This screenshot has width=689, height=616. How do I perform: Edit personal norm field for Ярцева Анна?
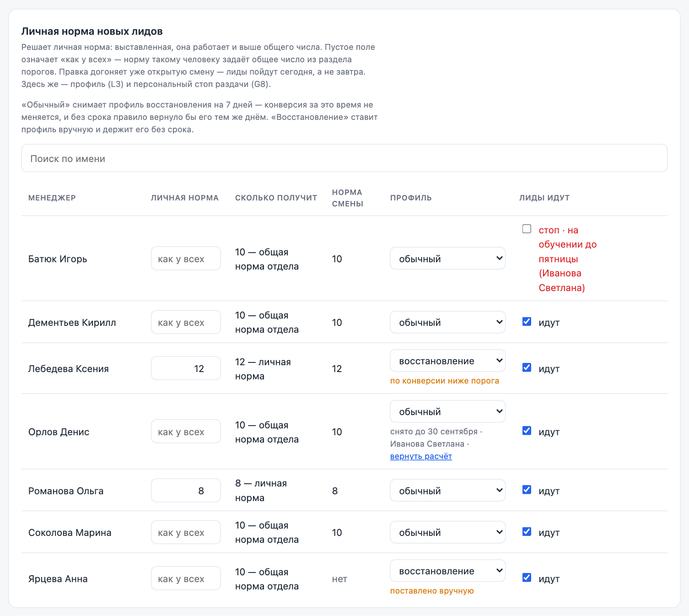click(x=186, y=578)
